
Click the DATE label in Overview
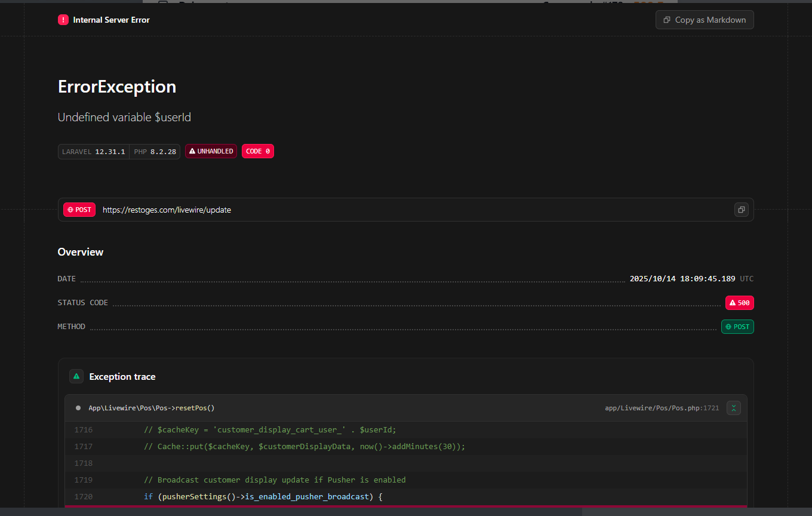[x=67, y=279]
